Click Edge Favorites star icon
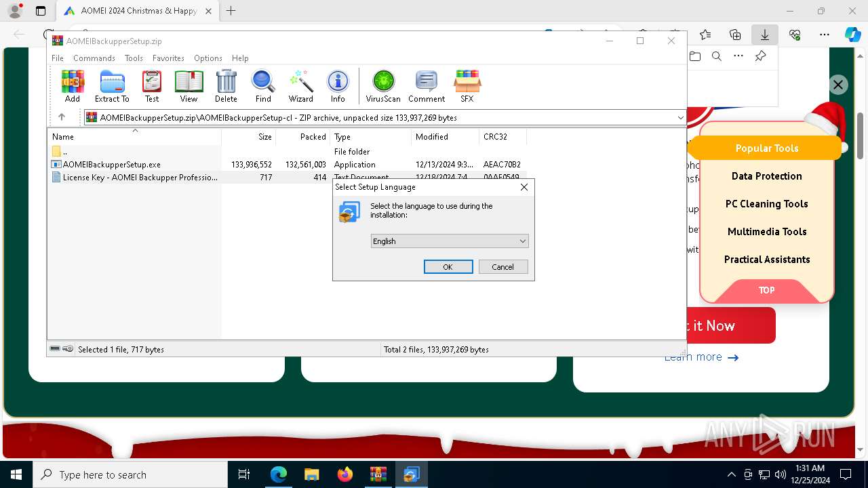Viewport: 868px width, 488px height. [x=705, y=35]
